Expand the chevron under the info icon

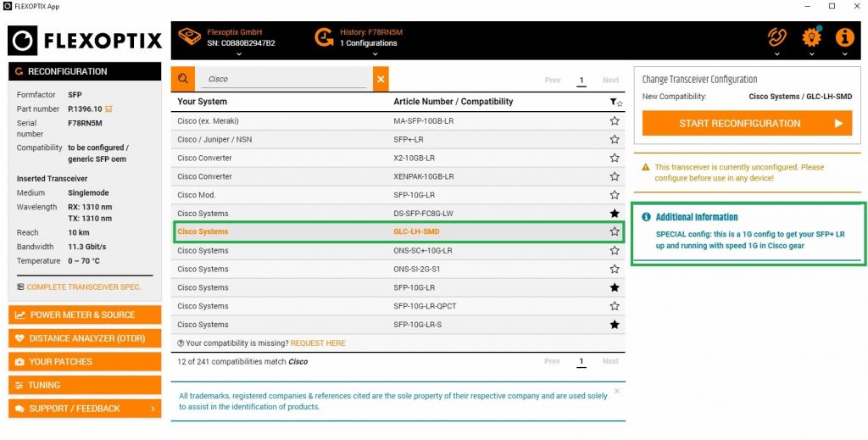tap(845, 54)
